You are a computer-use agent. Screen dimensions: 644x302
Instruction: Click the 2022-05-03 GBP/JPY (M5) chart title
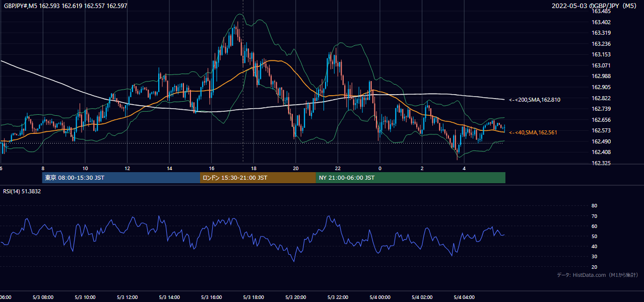(x=595, y=6)
